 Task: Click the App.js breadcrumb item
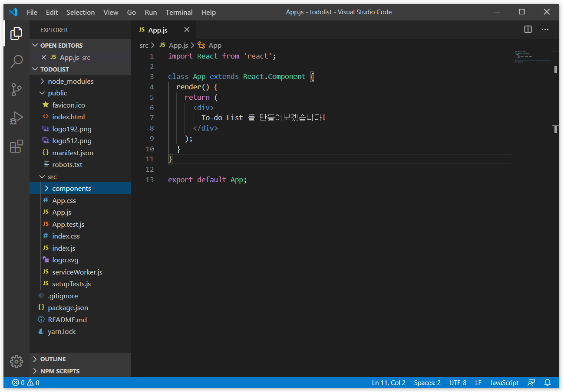point(174,45)
